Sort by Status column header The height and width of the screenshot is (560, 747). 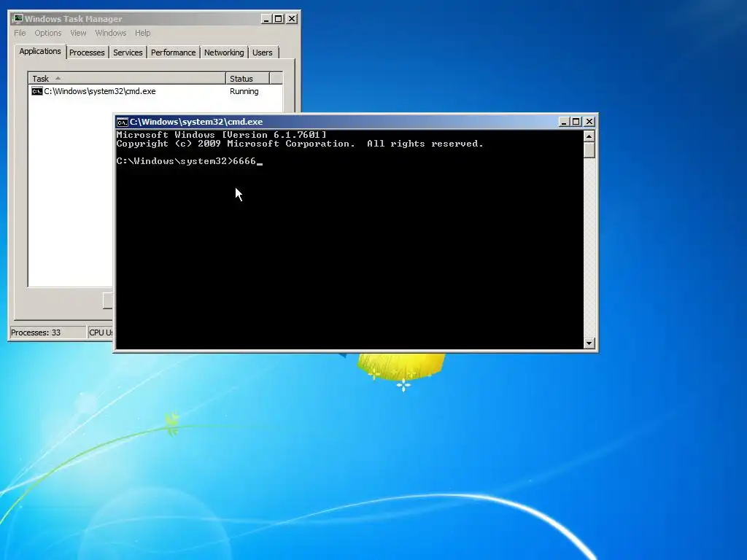click(248, 79)
